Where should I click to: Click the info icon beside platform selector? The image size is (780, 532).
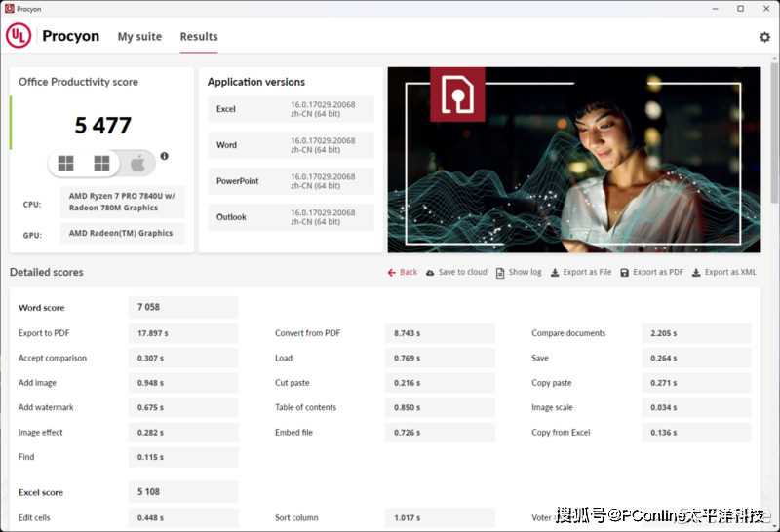[164, 156]
